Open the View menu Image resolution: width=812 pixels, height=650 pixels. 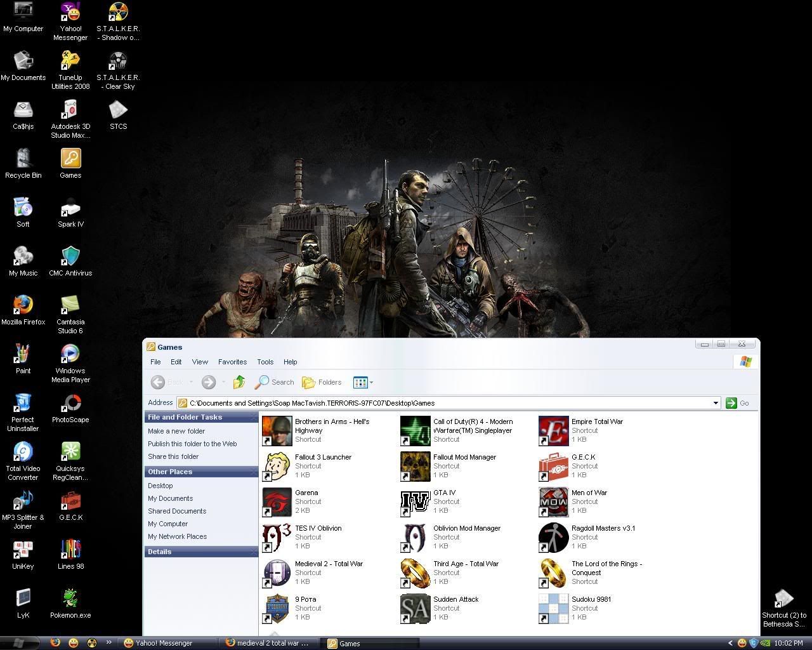(x=200, y=362)
